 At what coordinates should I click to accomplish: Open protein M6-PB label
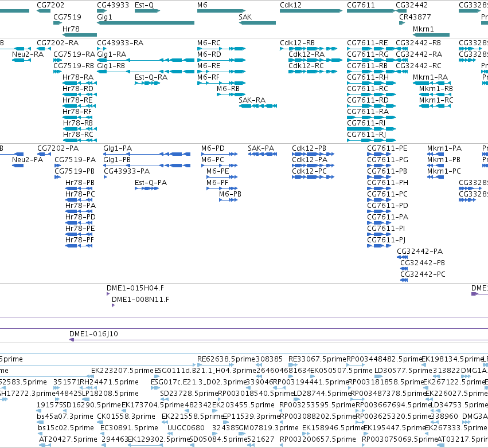tap(231, 194)
